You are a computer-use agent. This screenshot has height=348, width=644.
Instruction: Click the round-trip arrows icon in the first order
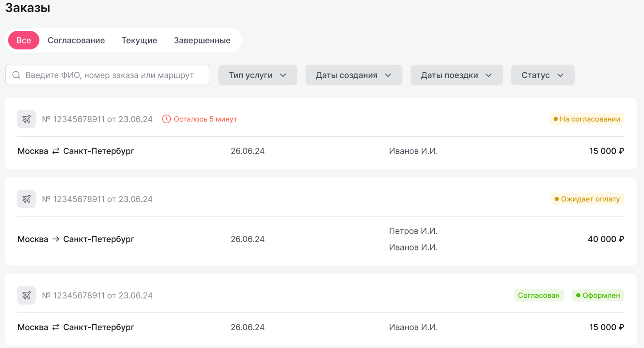coord(56,151)
